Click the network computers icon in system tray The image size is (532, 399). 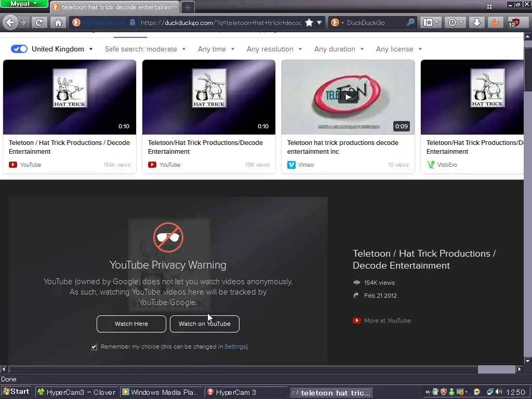[x=489, y=392]
